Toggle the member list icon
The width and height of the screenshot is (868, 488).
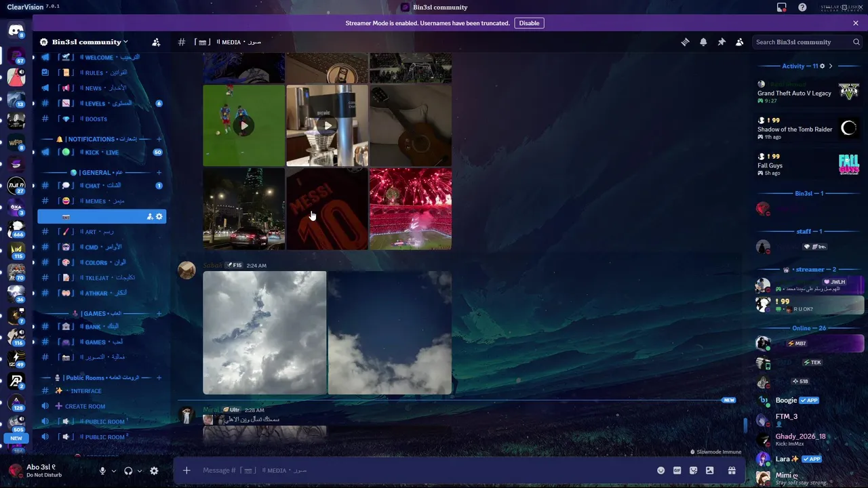739,42
